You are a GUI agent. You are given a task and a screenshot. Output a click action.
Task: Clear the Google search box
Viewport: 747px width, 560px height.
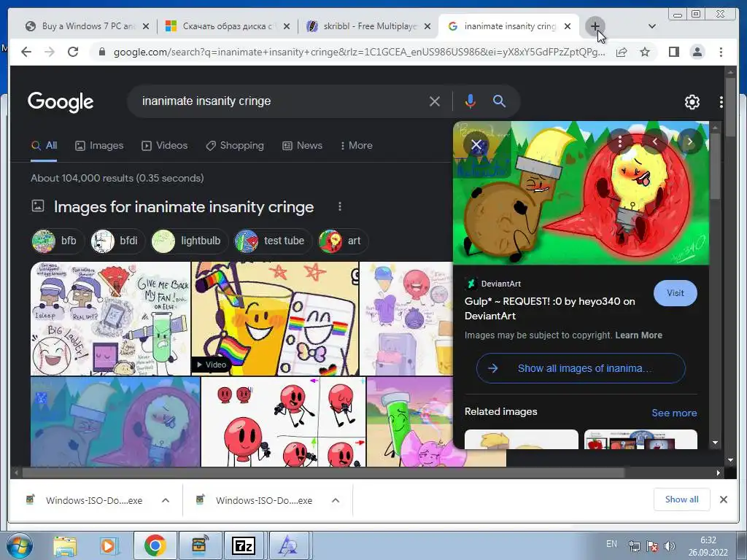tap(434, 101)
